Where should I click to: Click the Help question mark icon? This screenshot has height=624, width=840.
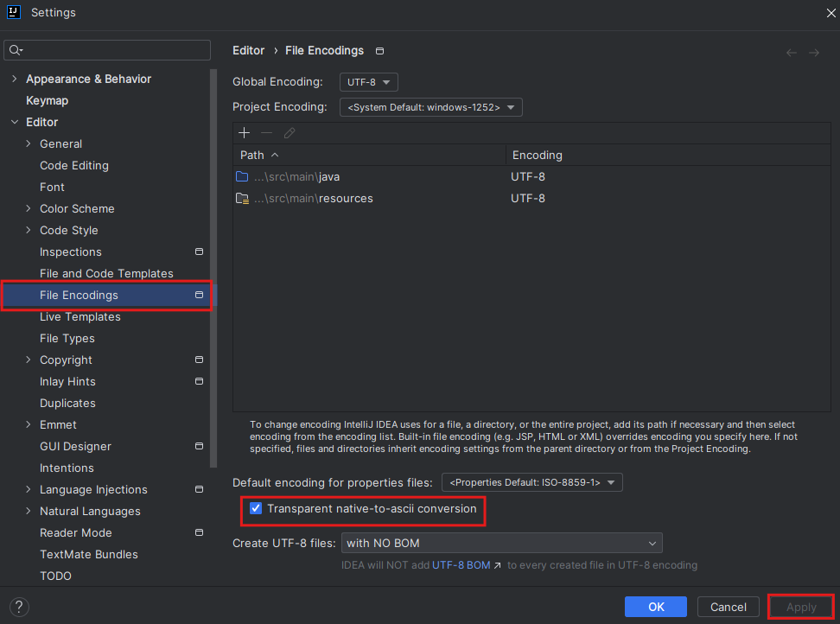[x=19, y=607]
